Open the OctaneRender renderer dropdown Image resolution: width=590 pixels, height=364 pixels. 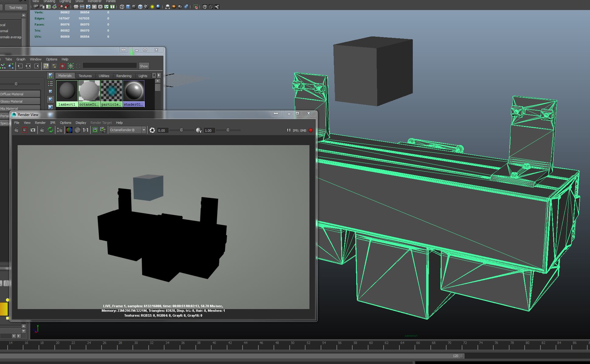pyautogui.click(x=144, y=130)
